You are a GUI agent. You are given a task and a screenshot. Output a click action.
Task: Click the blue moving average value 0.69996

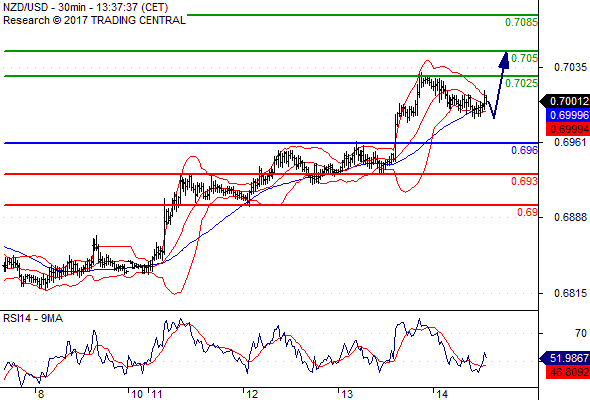point(568,115)
